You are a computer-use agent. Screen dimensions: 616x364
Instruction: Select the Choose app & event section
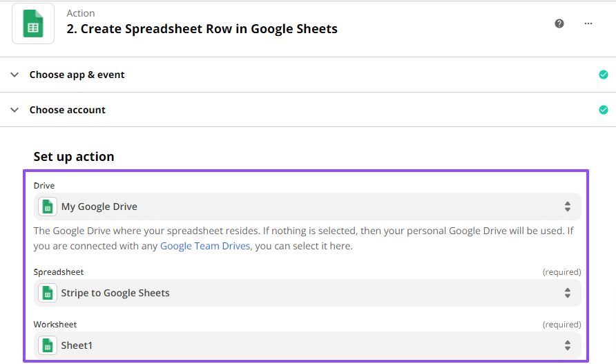(77, 75)
